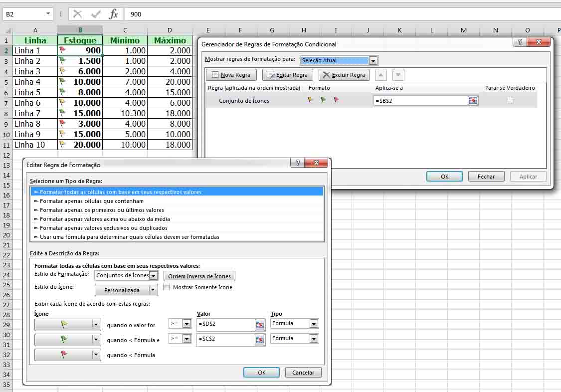Click the red flag icon in row Linha 8
This screenshot has height=392, width=561.
click(x=62, y=123)
